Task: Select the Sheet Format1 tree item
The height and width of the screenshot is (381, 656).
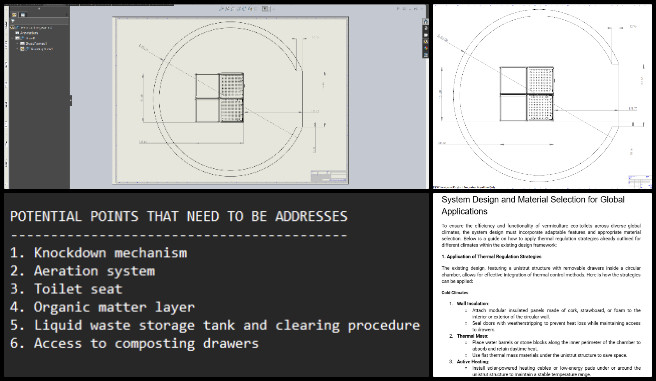Action: [33, 43]
